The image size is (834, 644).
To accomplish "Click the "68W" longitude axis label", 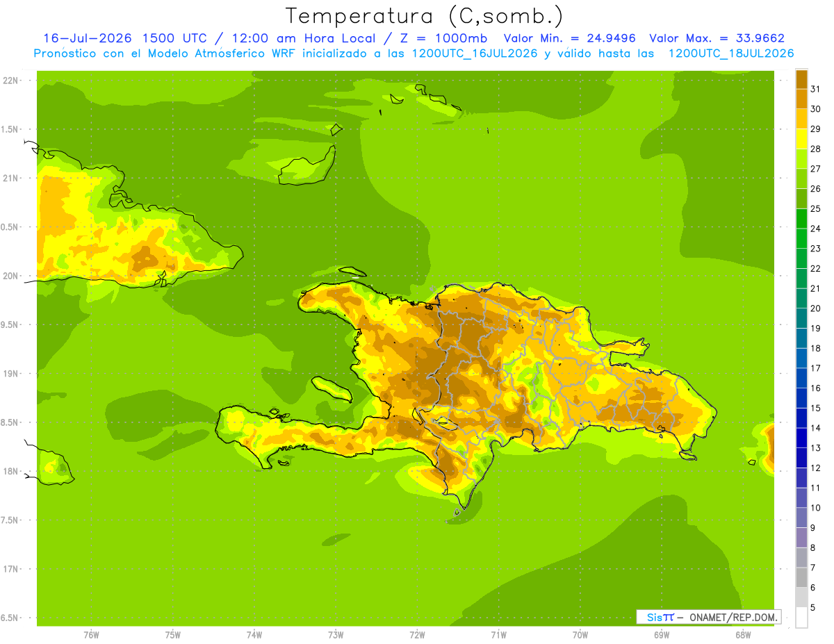I will tap(743, 635).
